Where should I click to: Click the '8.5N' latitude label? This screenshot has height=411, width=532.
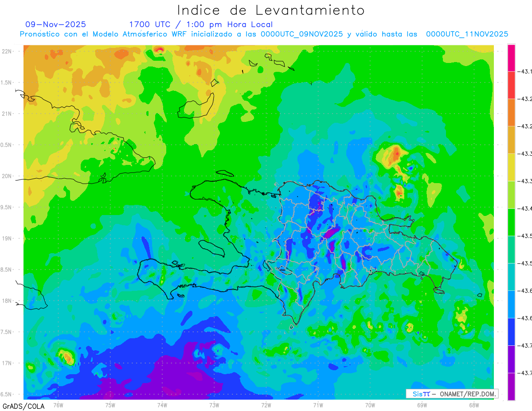tap(7, 270)
